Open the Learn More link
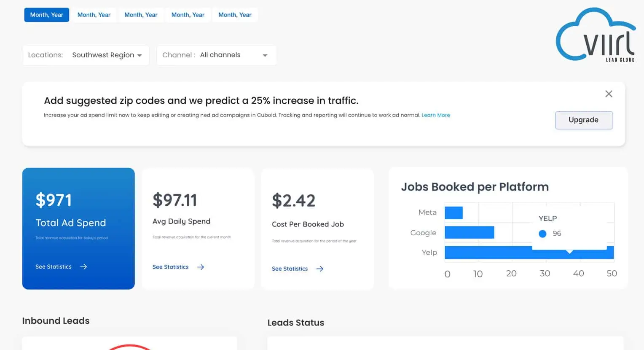The height and width of the screenshot is (350, 644). click(436, 115)
